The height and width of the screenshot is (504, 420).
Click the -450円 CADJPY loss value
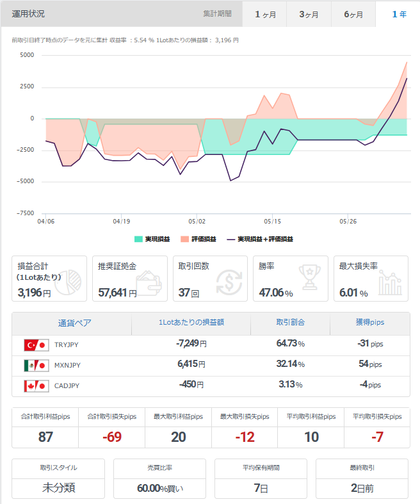tap(191, 385)
